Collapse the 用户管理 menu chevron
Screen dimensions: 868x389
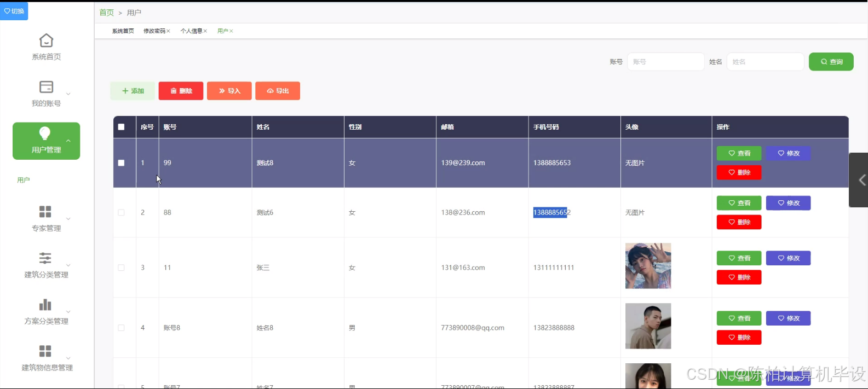click(x=68, y=141)
